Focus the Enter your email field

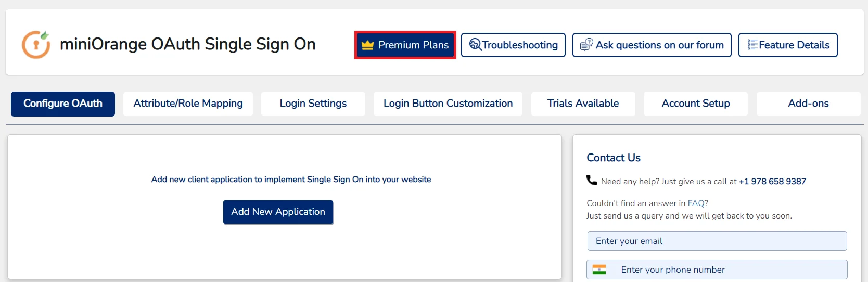717,241
